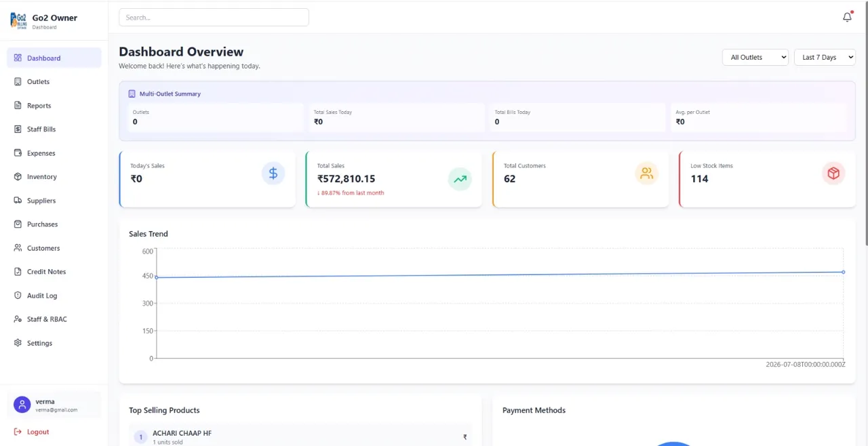
Task: Navigate to Inventory
Action: (54, 176)
